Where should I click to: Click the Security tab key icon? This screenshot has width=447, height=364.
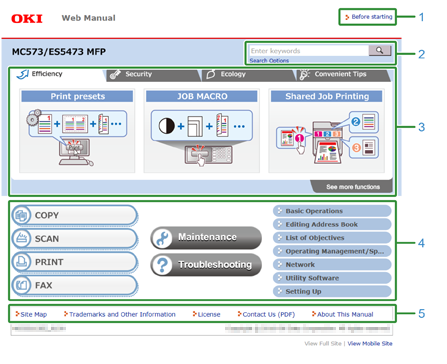[x=115, y=75]
